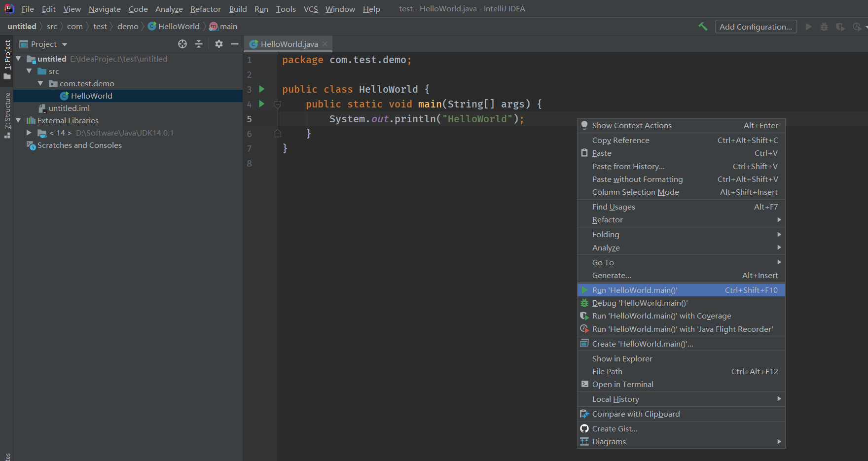Select Column Selection Mode

pos(681,192)
